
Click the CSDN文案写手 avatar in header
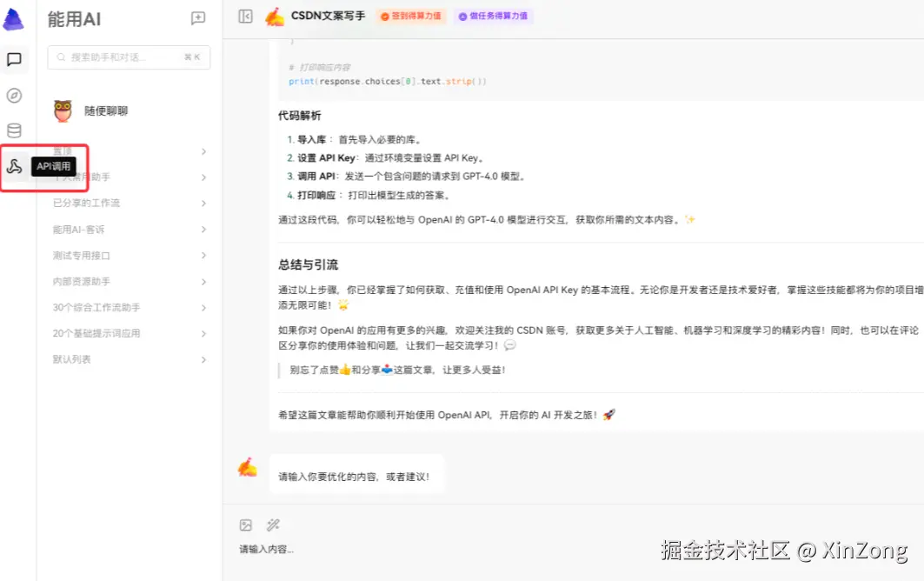point(275,17)
